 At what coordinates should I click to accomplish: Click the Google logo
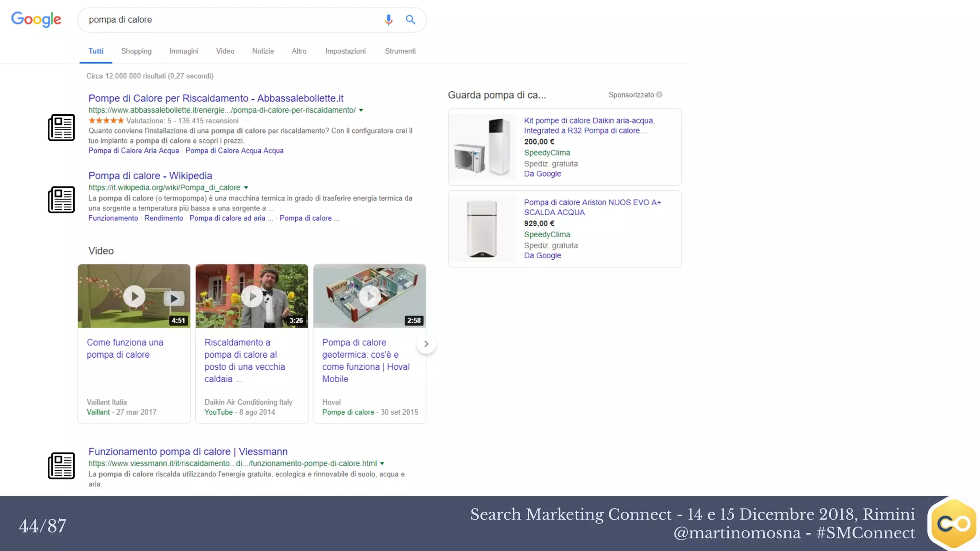click(36, 20)
